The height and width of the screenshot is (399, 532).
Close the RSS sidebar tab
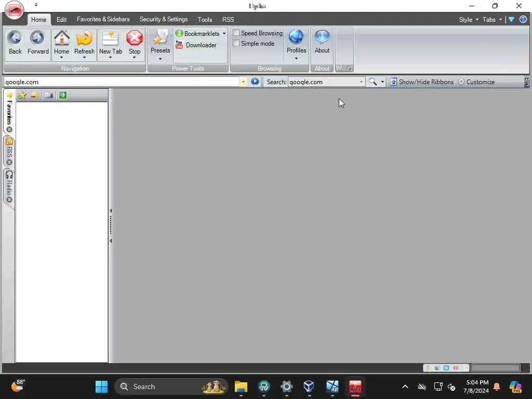pyautogui.click(x=9, y=162)
